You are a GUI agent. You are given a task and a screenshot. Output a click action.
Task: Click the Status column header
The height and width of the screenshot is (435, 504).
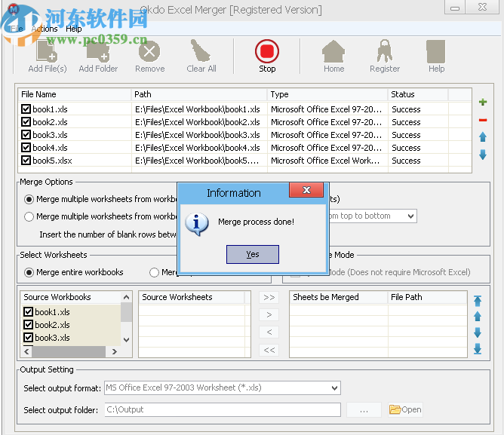418,94
